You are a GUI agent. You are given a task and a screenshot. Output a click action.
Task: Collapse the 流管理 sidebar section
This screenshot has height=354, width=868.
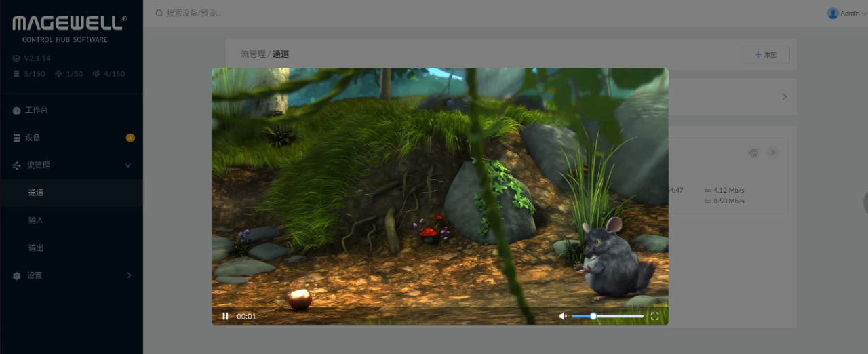[x=71, y=165]
